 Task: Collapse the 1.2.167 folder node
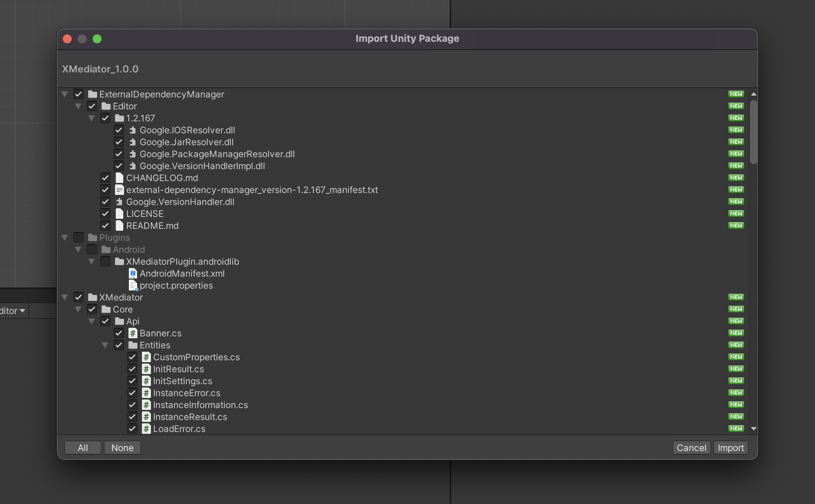[x=92, y=118]
